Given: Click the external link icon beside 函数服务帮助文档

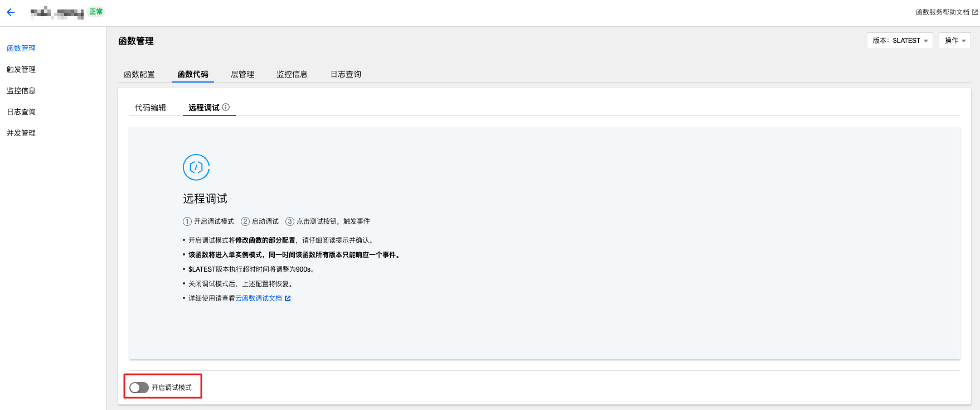Looking at the screenshot, I should 975,12.
